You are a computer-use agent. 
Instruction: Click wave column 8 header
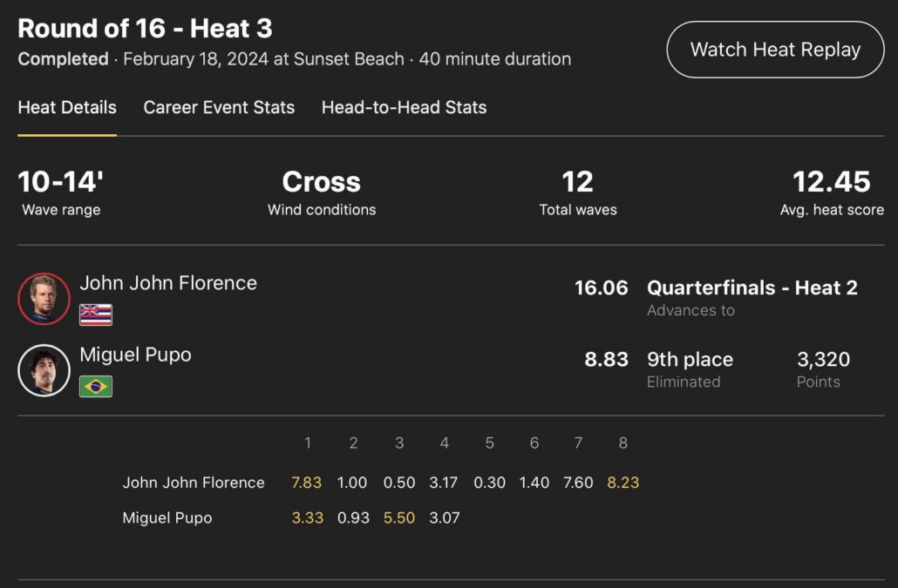pos(622,443)
